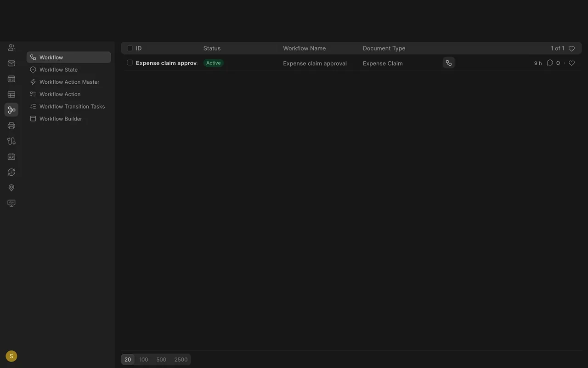Click the Workflow Name column header
This screenshot has height=368, width=588.
304,48
